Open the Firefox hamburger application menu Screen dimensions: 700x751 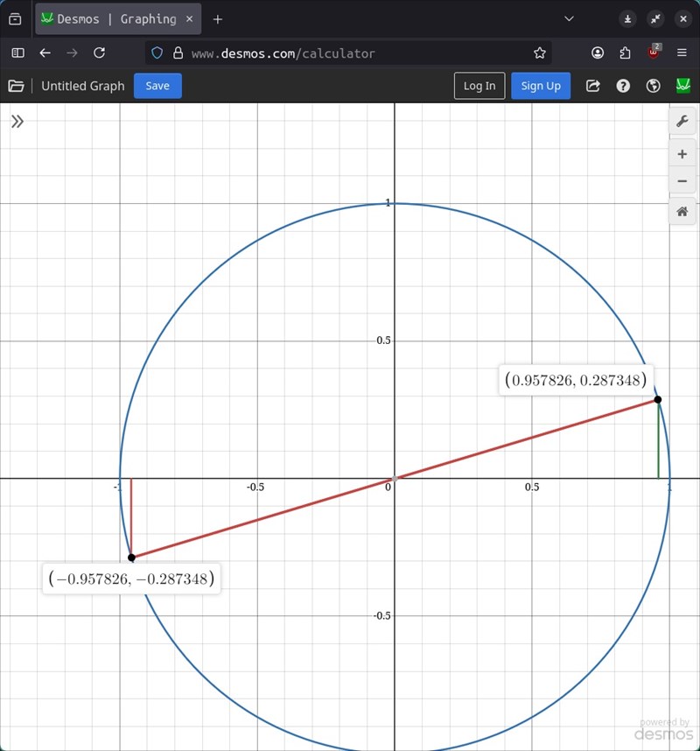682,53
